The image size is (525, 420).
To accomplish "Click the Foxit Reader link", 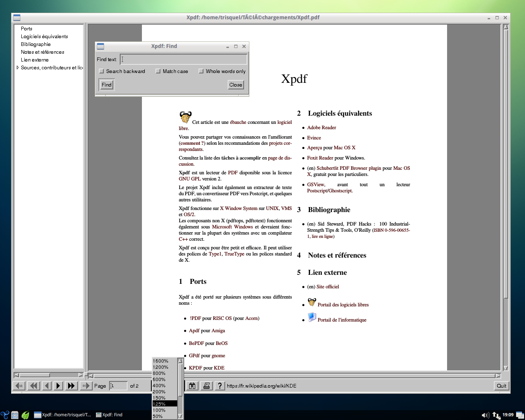I will (x=320, y=158).
